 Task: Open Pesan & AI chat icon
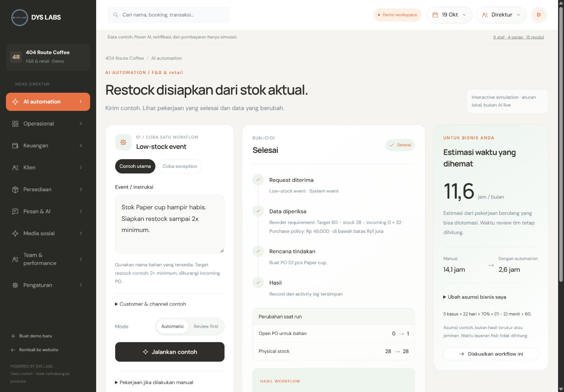click(x=15, y=211)
